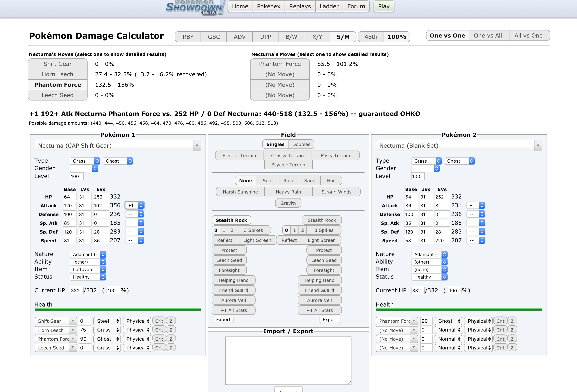Screen dimensions: 577x392
Task: Toggle Reflect on Pokémon 1's side
Action: pos(225,240)
